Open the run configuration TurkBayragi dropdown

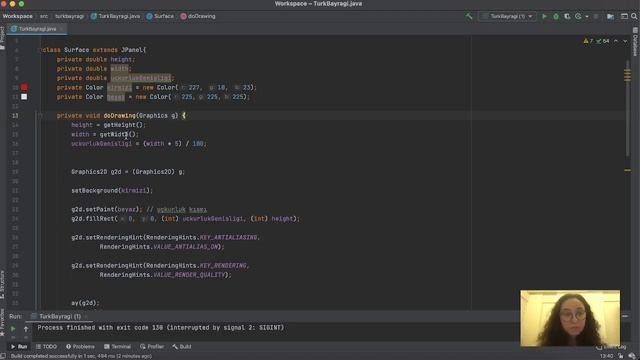507,16
